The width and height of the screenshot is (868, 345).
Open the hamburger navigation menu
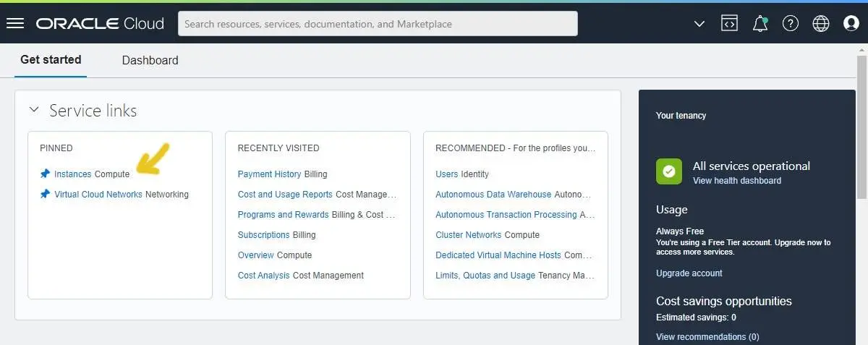coord(15,23)
